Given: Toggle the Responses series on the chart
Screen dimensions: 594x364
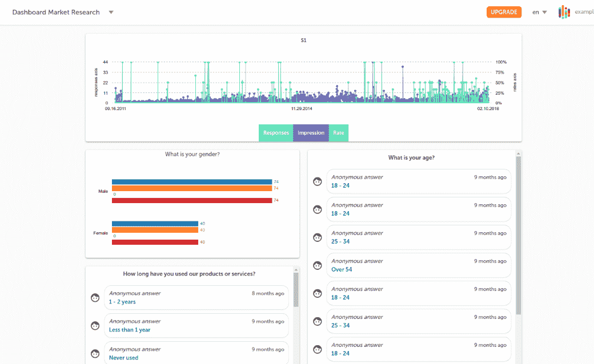Looking at the screenshot, I should coord(276,133).
